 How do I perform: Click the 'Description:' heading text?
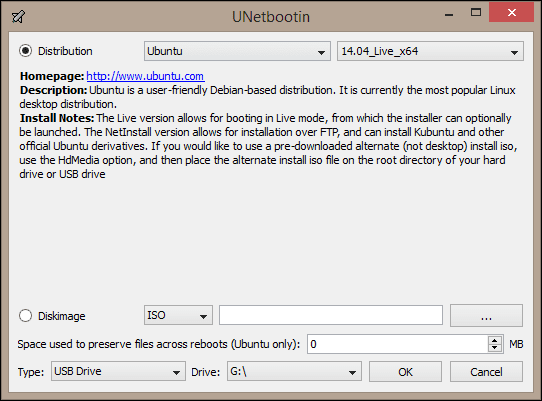tap(54, 90)
